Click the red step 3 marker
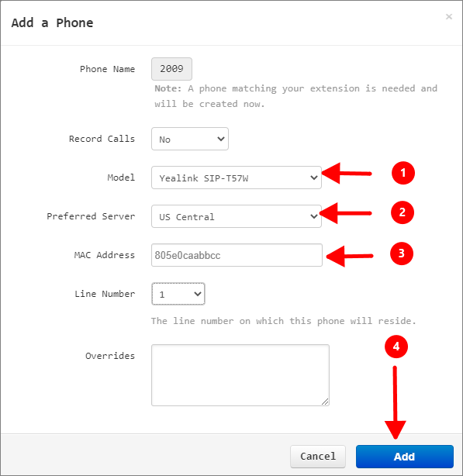 [x=402, y=254]
